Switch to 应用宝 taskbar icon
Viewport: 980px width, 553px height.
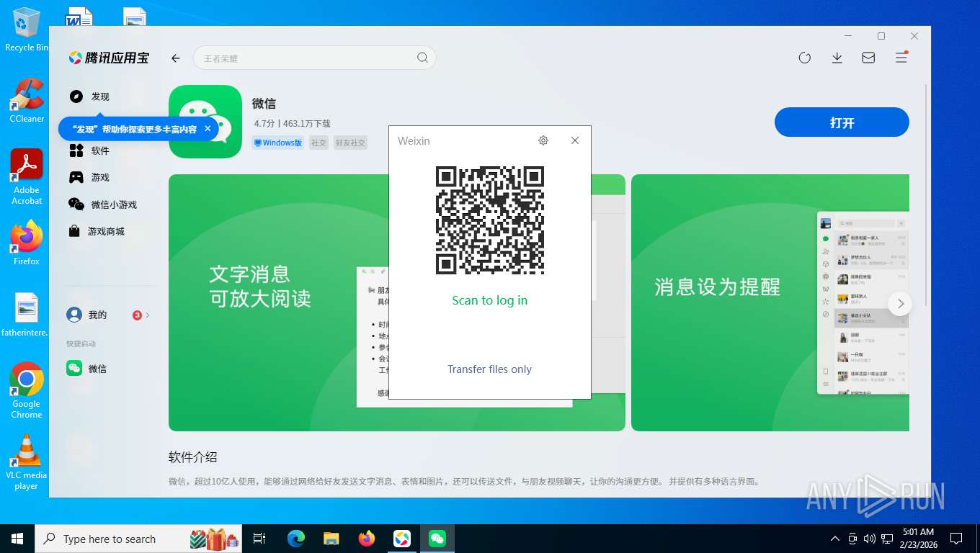(x=402, y=539)
